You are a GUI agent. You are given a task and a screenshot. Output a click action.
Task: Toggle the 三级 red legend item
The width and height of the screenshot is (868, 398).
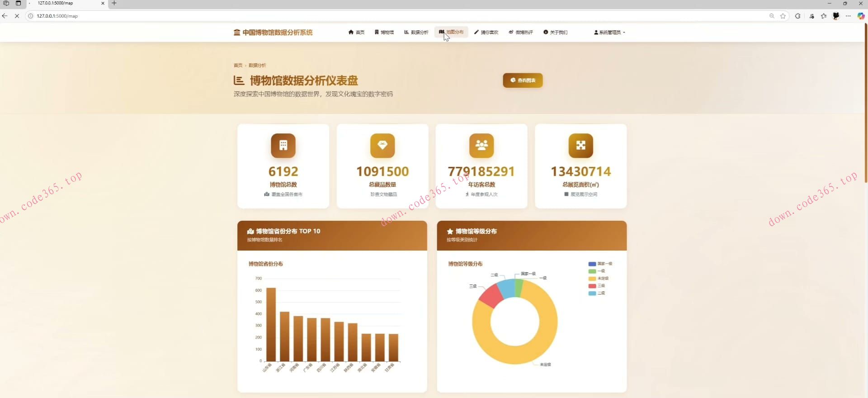(597, 286)
